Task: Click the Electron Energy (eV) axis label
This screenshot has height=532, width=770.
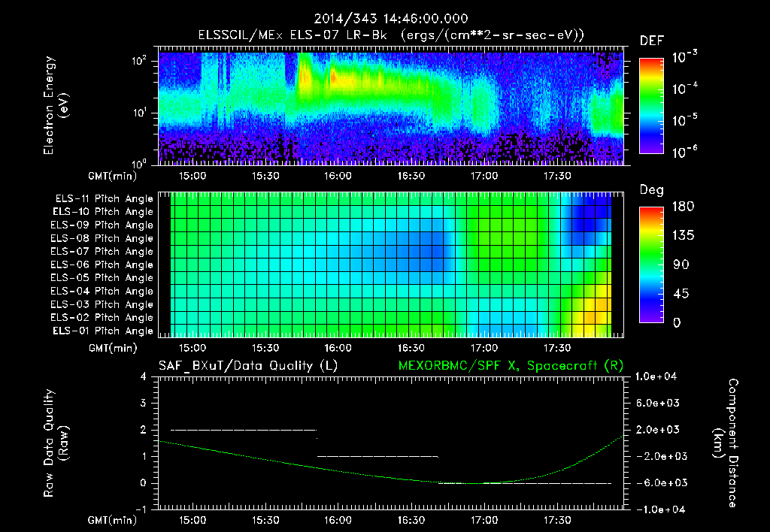Action: tap(56, 105)
